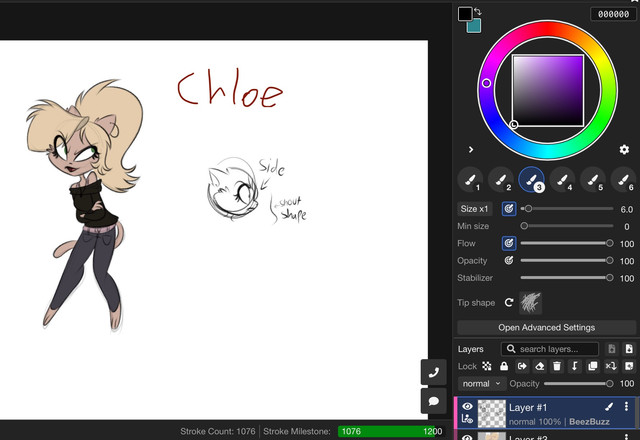Screen dimensions: 640x440
Task: Clear the layer with the eraser icon
Action: coord(540,366)
